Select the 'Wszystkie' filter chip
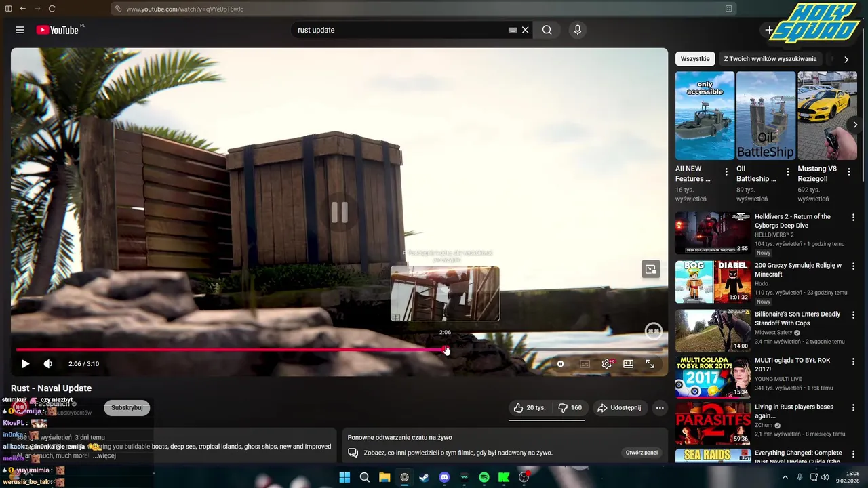 (695, 59)
